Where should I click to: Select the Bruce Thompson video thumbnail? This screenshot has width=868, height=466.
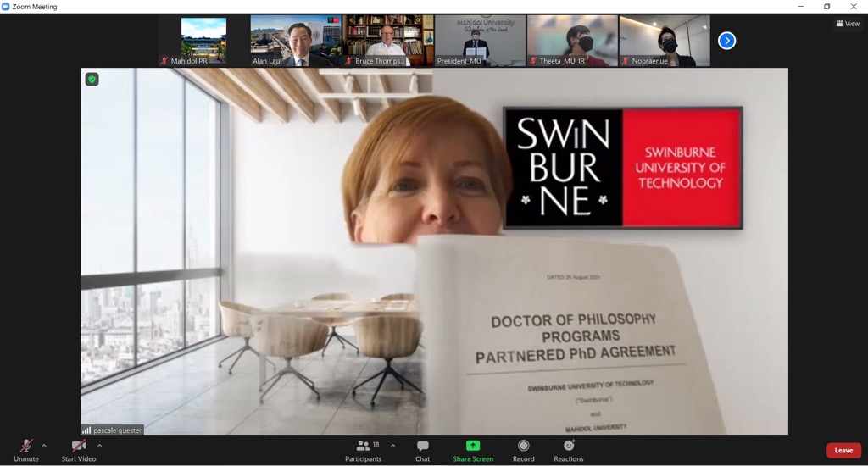(388, 41)
